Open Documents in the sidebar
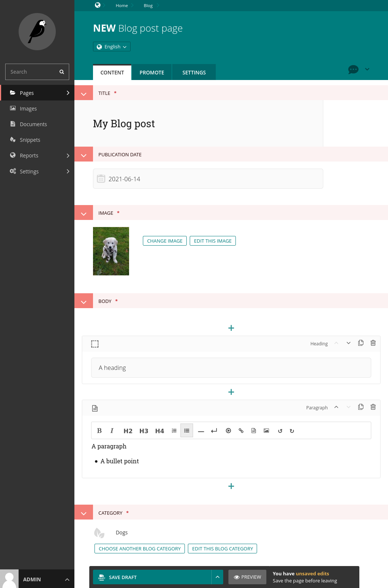Viewport: 388px width, 588px height. (37, 124)
